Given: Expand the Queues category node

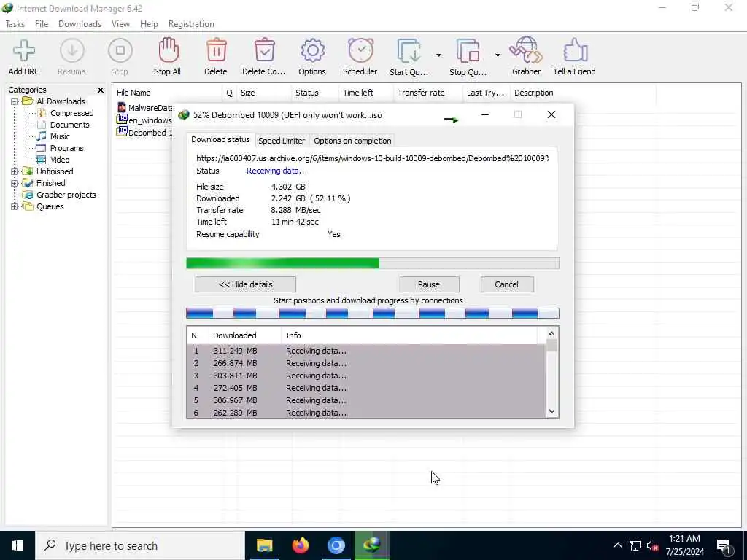Looking at the screenshot, I should point(15,206).
